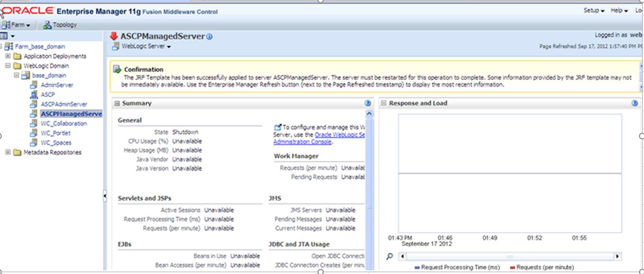Collapse the WebLogic Domain folder
The height and width of the screenshot is (274, 644).
8,66
